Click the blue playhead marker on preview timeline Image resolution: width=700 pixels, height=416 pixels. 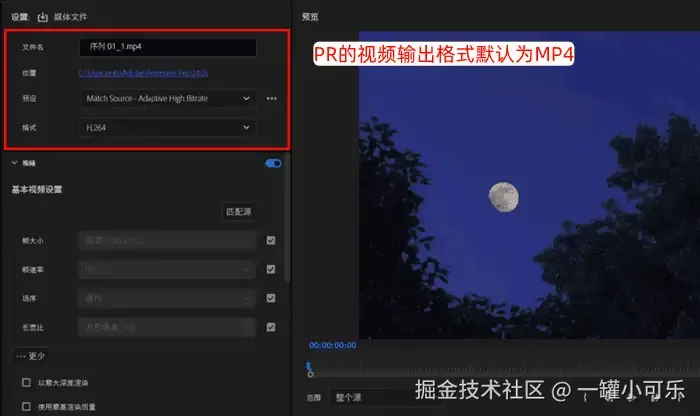[x=309, y=367]
